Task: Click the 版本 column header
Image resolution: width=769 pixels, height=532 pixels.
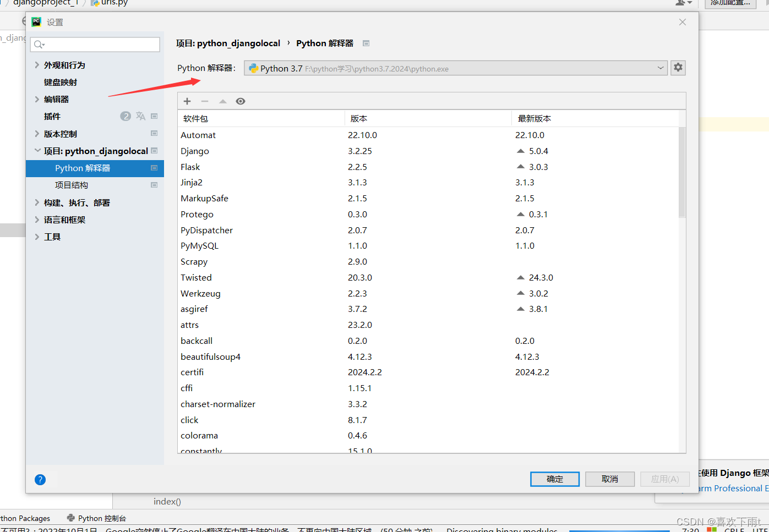Action: pyautogui.click(x=428, y=118)
